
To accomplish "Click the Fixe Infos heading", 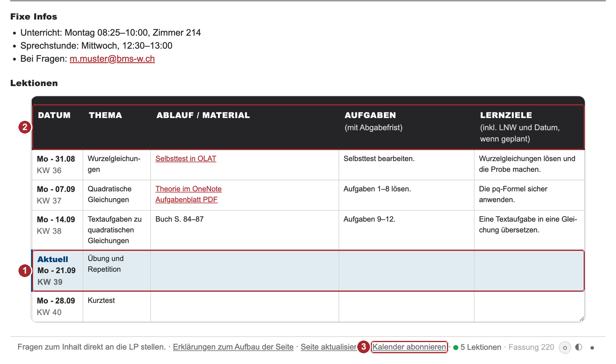I will [33, 17].
